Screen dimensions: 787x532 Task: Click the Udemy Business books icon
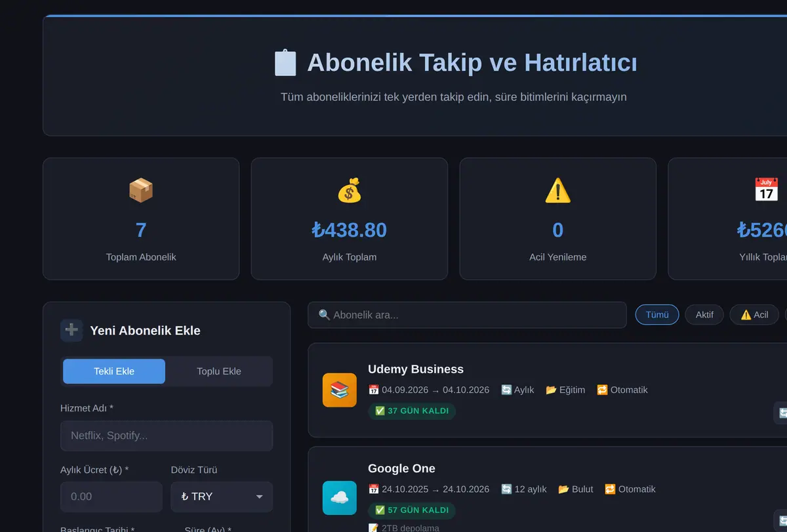point(340,390)
